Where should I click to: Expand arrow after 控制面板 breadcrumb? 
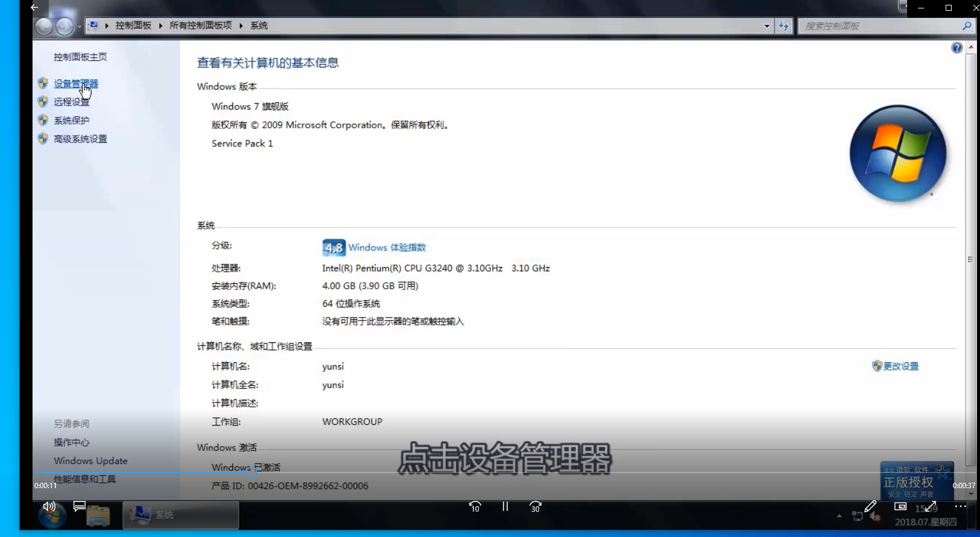[160, 25]
